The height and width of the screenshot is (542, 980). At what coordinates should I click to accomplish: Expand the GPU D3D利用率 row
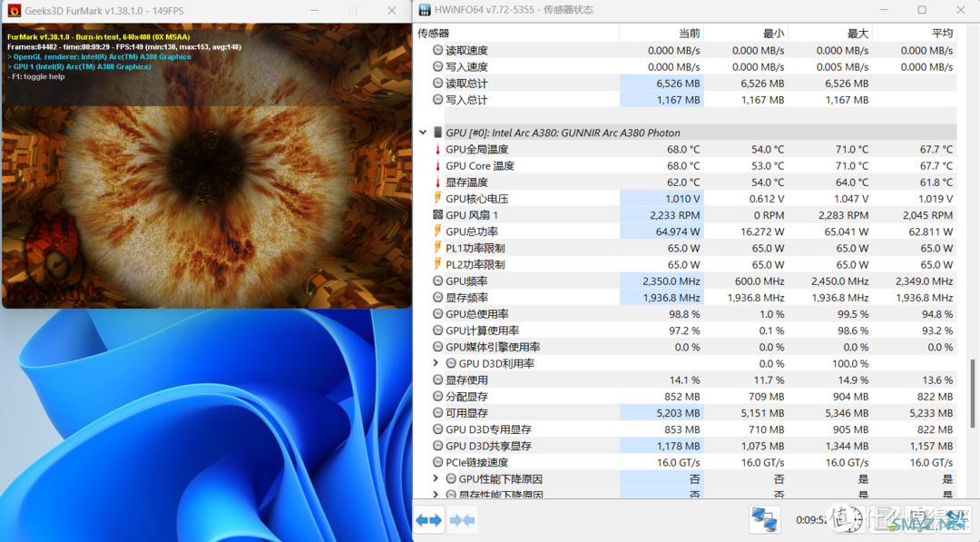436,363
